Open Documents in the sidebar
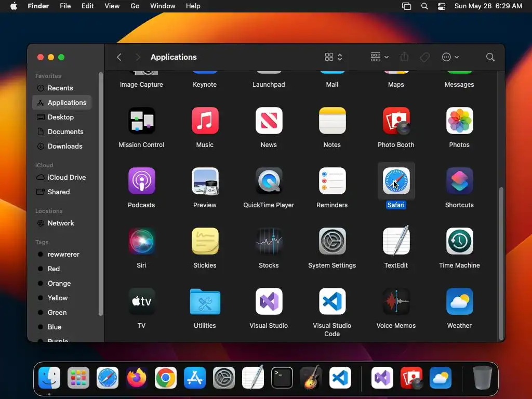 [62, 131]
